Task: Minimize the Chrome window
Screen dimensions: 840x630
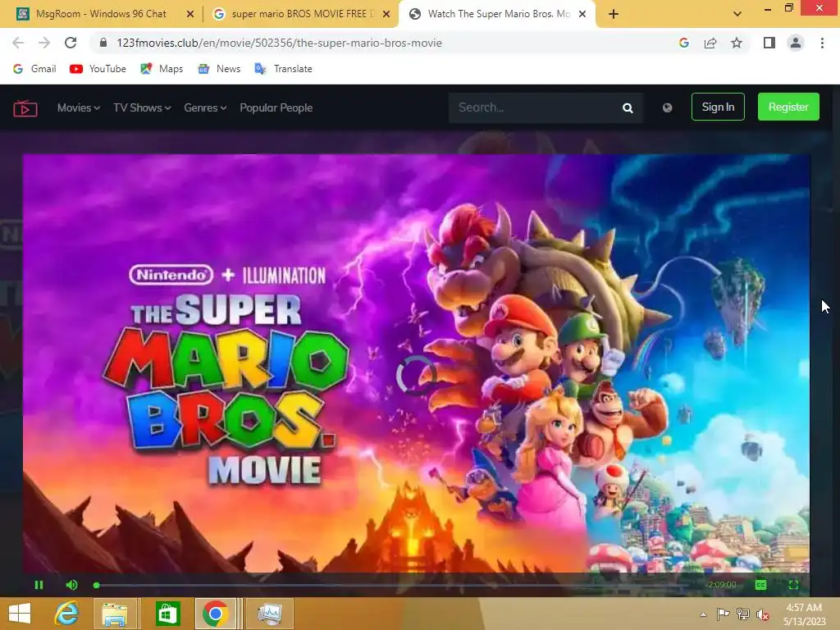Action: coord(768,8)
